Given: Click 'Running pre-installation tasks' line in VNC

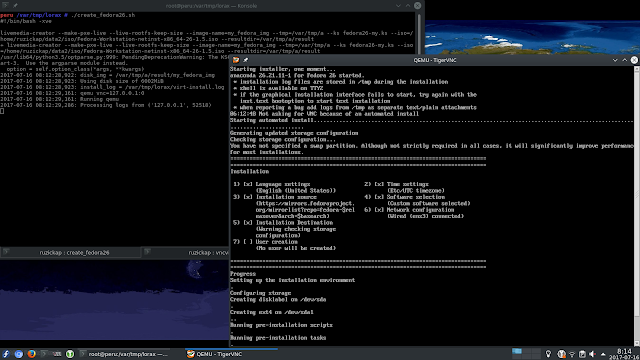Looking at the screenshot, I should point(278,338).
